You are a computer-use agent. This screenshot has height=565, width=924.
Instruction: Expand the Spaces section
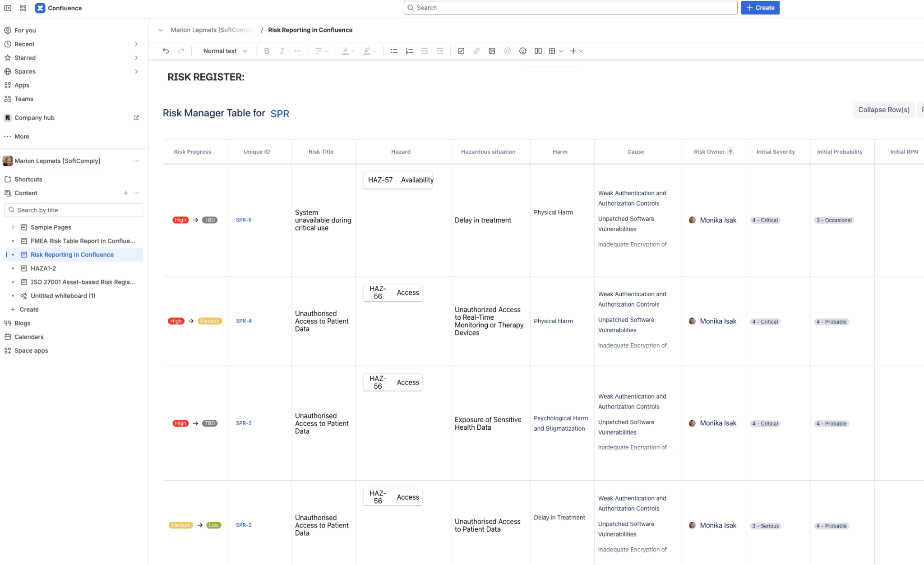pos(136,71)
